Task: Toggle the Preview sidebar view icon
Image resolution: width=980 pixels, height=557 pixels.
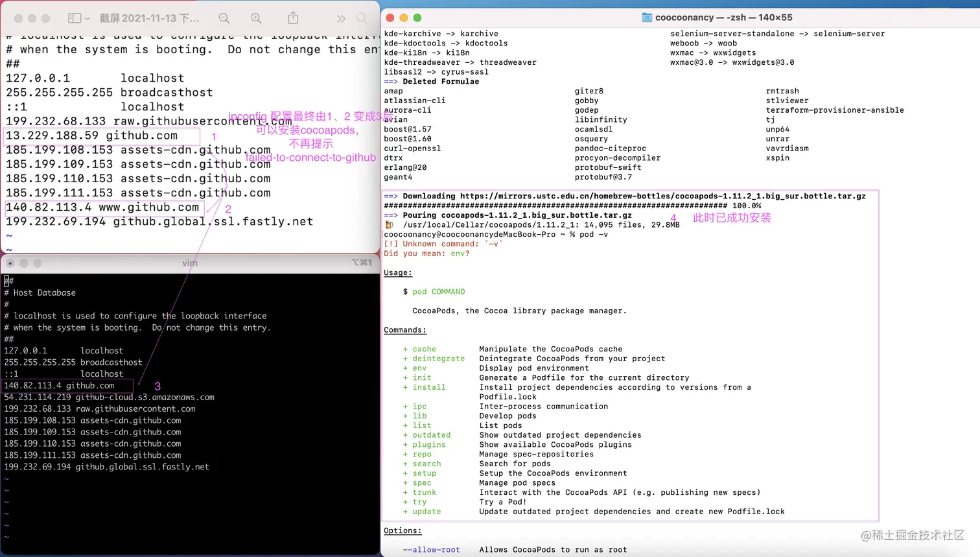Action: pos(75,18)
